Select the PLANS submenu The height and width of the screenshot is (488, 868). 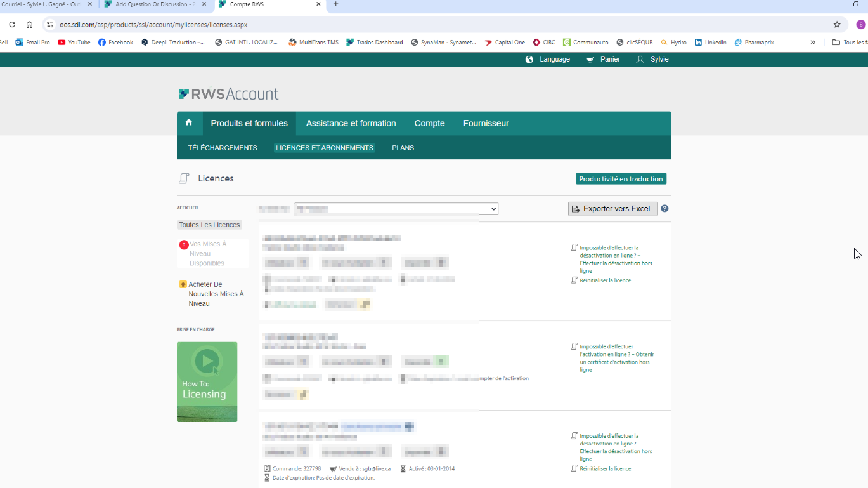click(x=403, y=148)
